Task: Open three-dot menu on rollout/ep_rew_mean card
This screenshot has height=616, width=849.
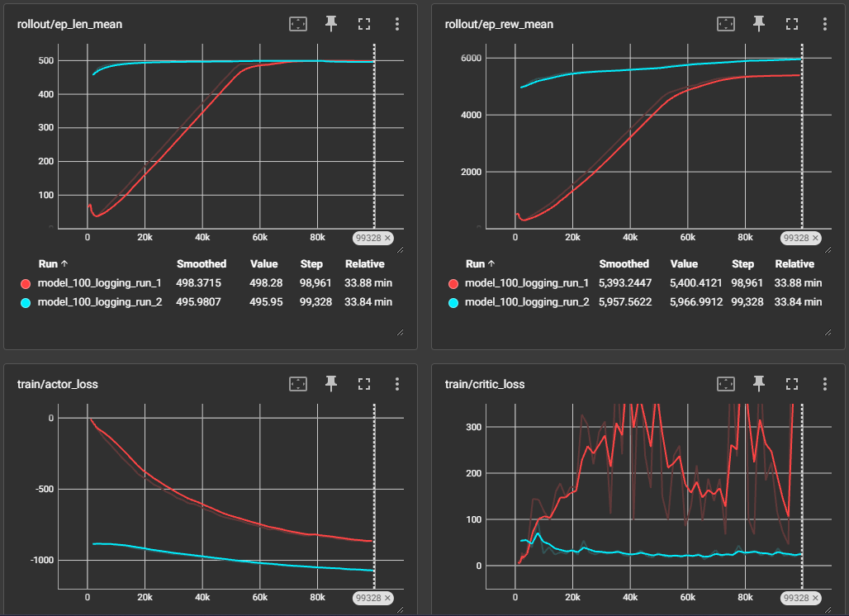Action: (825, 24)
